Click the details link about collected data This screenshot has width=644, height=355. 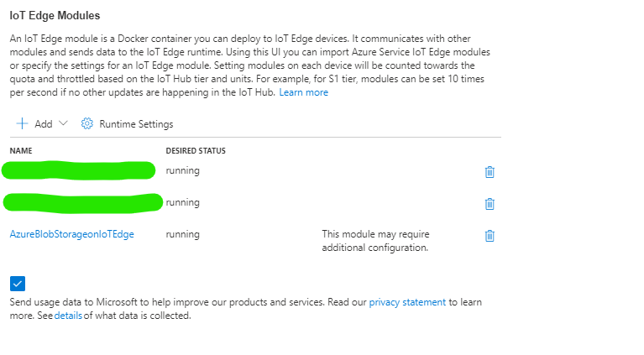point(68,316)
